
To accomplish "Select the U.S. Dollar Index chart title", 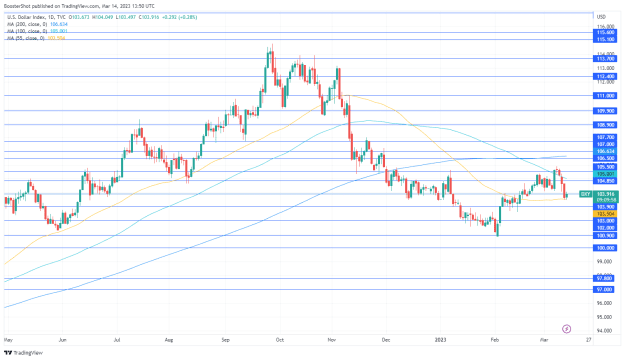I will click(x=36, y=17).
